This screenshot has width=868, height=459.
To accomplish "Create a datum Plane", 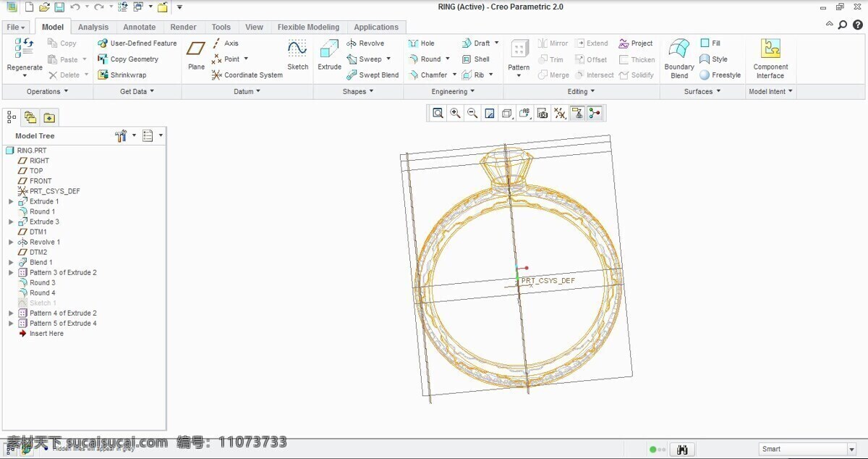I will 196,55.
